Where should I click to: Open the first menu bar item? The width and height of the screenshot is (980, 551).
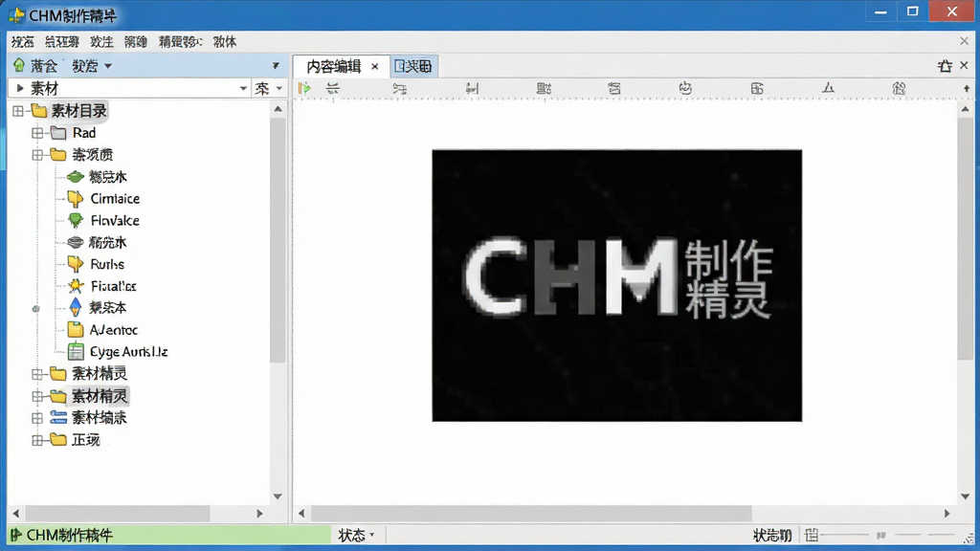pos(23,42)
